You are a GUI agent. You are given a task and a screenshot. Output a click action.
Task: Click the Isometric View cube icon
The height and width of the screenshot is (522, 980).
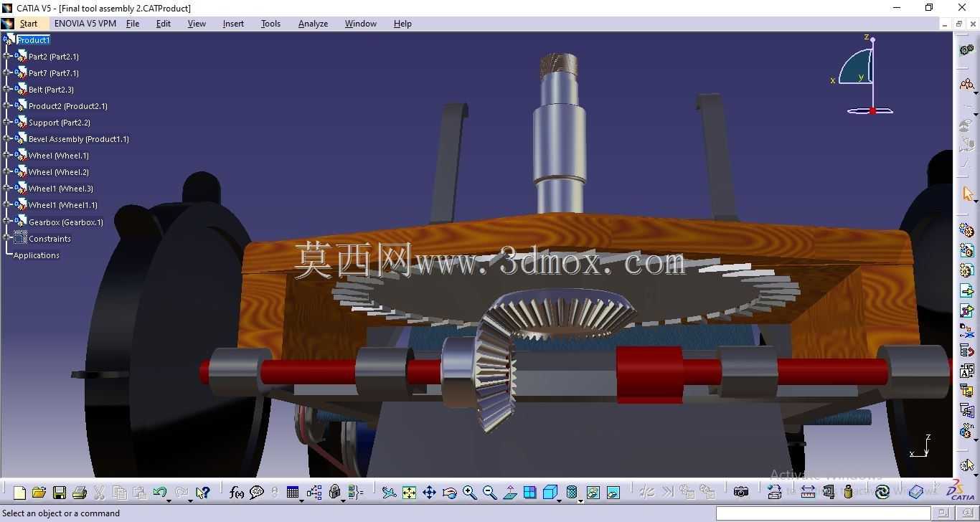(x=550, y=493)
